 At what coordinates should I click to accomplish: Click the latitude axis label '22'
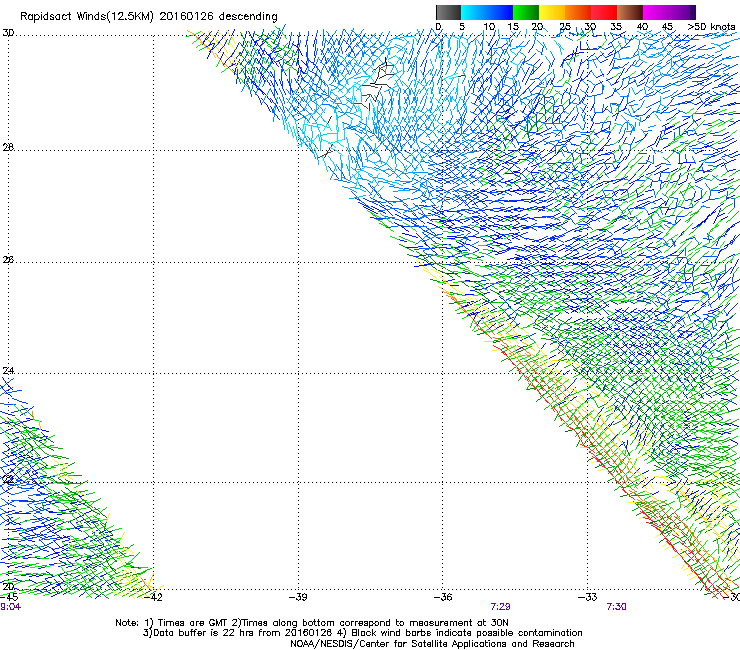(x=8, y=479)
